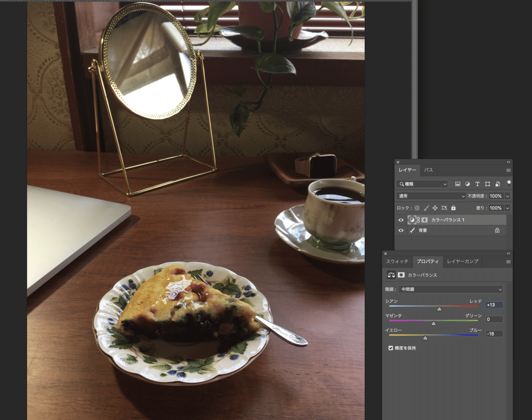Screen dimensions: 532x420
Task: Click the magenta-green value field showing 0
Action: (x=494, y=319)
